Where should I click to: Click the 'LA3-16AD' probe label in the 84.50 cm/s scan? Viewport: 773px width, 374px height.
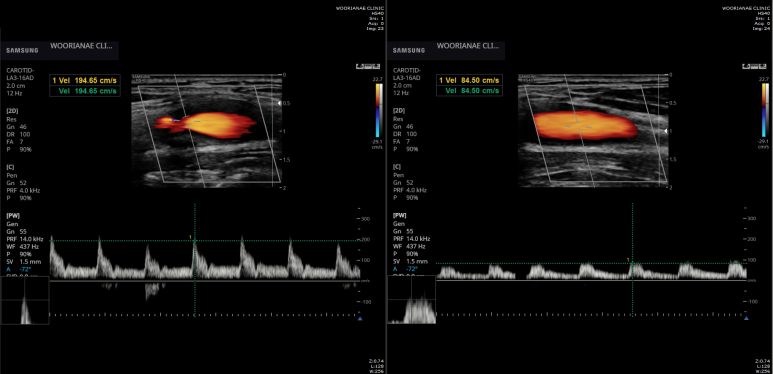(407, 78)
